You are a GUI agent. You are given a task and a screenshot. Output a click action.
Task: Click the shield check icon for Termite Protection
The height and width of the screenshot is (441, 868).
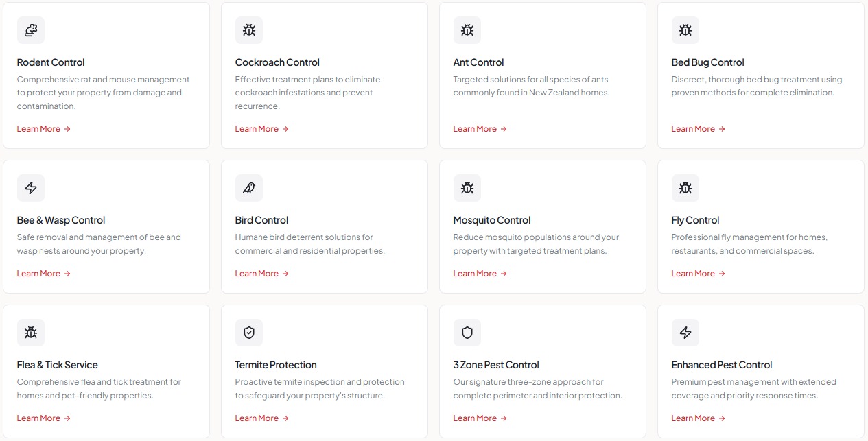249,333
